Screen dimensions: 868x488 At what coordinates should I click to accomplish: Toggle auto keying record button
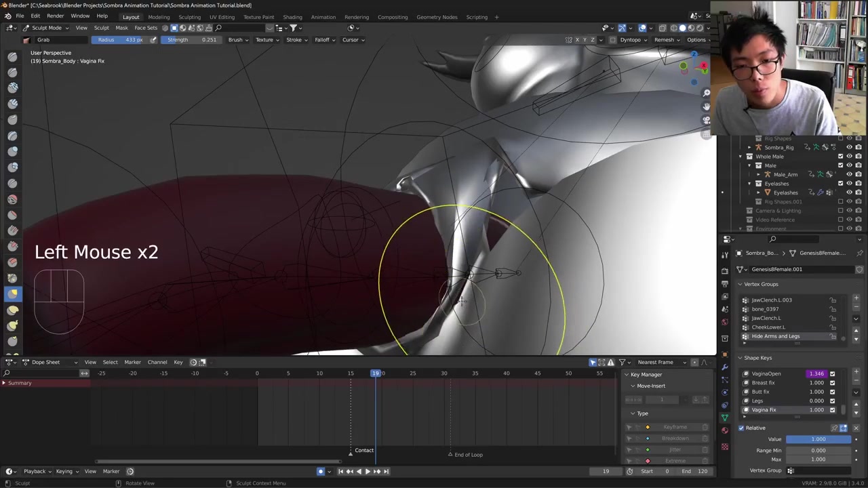[321, 471]
